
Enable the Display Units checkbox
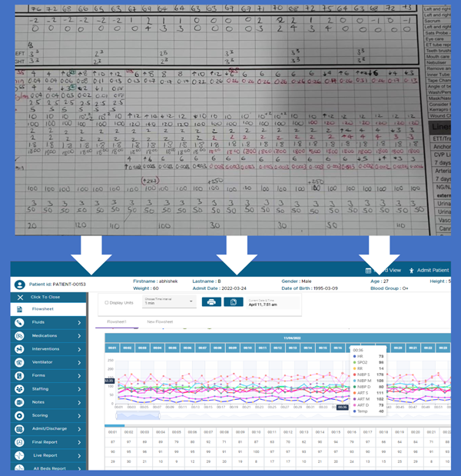(107, 303)
